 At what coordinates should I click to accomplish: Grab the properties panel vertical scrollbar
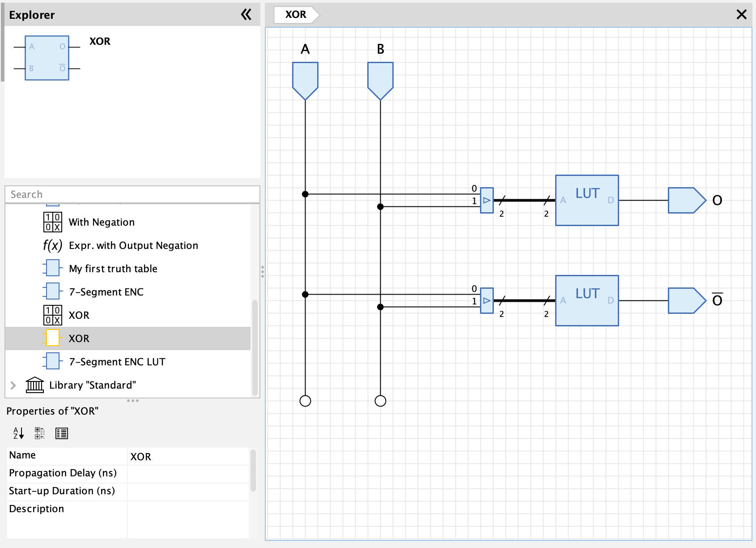(253, 471)
